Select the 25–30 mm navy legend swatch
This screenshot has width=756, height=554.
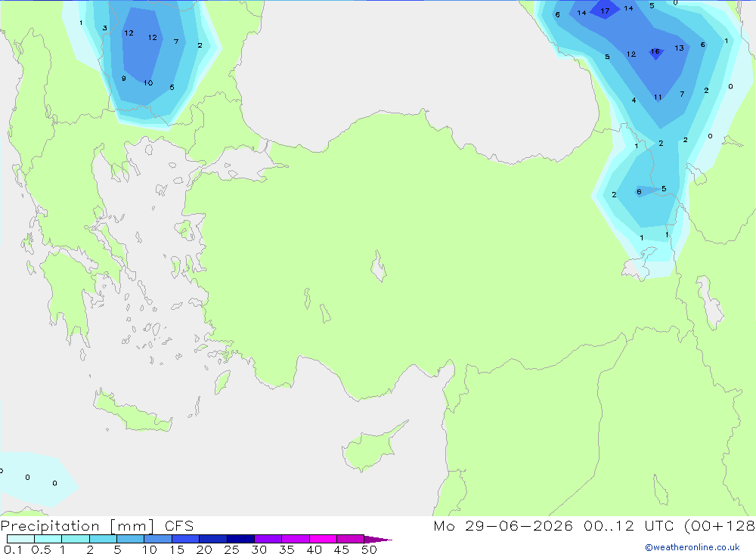coord(240,539)
